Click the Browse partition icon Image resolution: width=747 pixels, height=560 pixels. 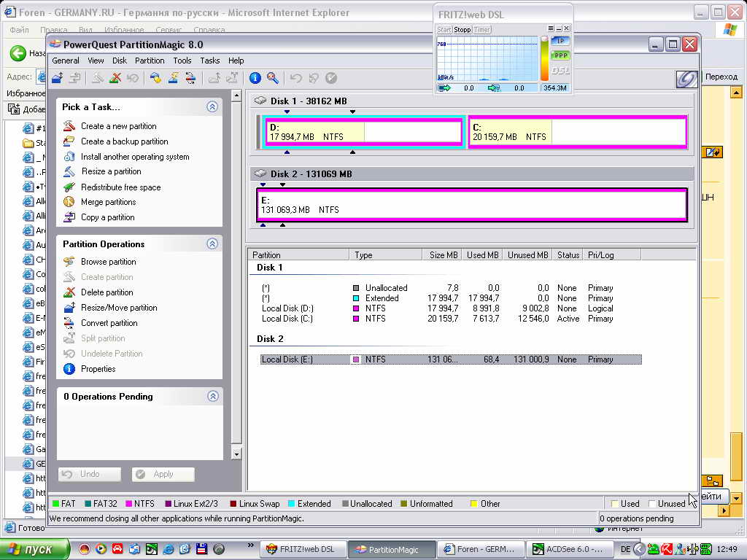click(x=69, y=262)
